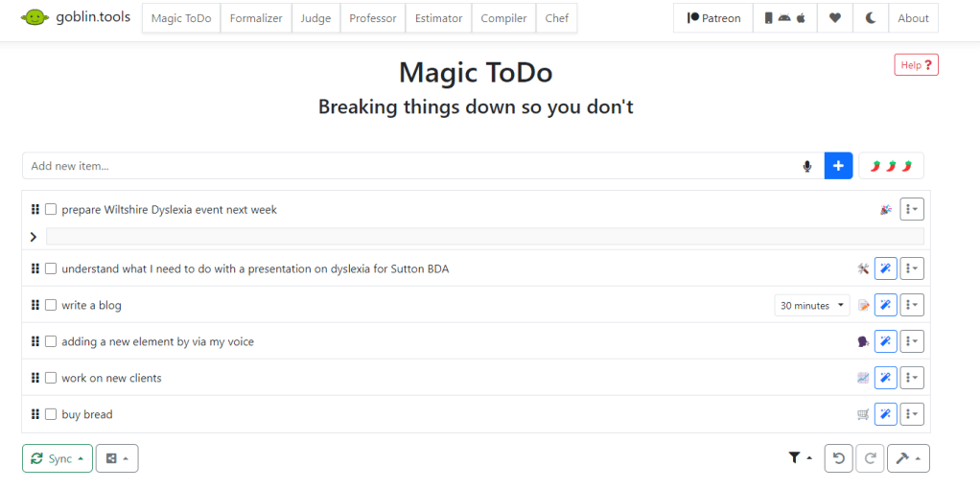Viewport: 980px width, 489px height.
Task: Open the '30 minutes' estimate dropdown
Action: (812, 305)
